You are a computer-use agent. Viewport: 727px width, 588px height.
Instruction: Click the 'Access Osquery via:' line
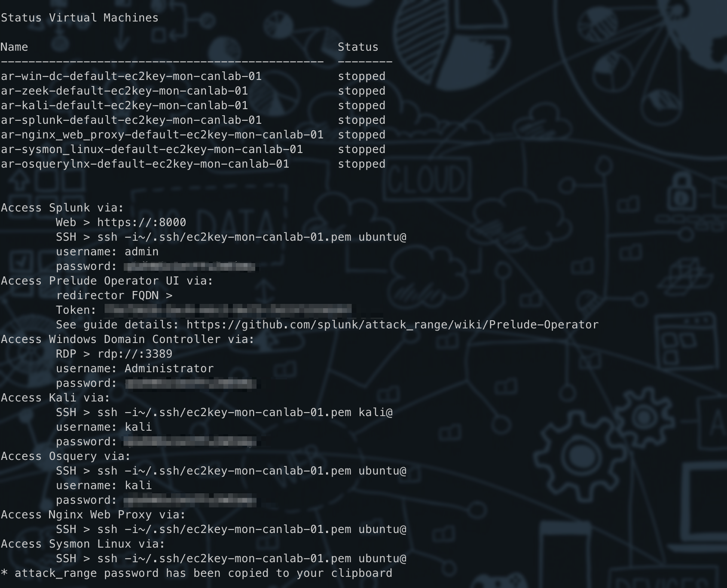coord(66,456)
